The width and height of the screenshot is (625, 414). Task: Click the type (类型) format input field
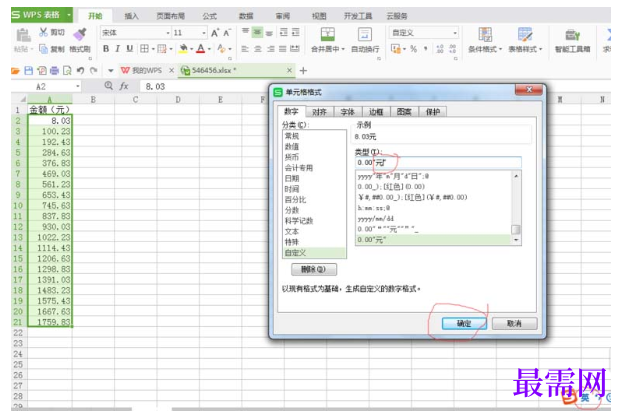click(438, 163)
